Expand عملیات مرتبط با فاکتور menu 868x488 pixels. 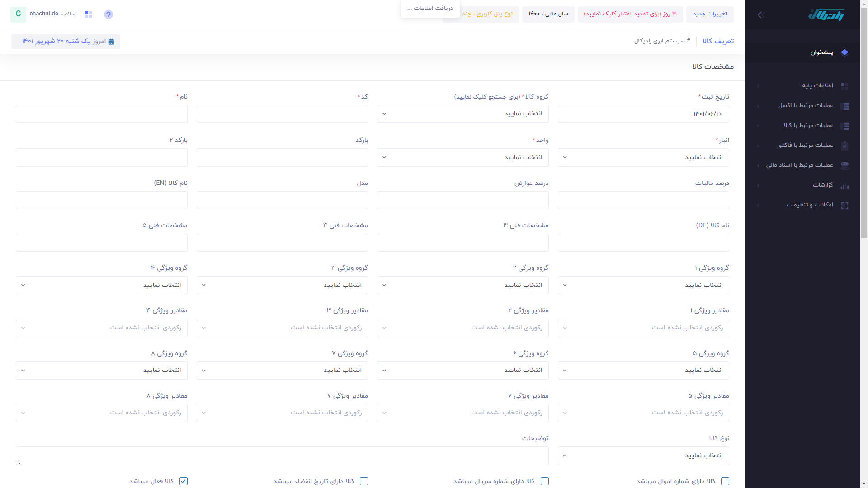click(802, 145)
